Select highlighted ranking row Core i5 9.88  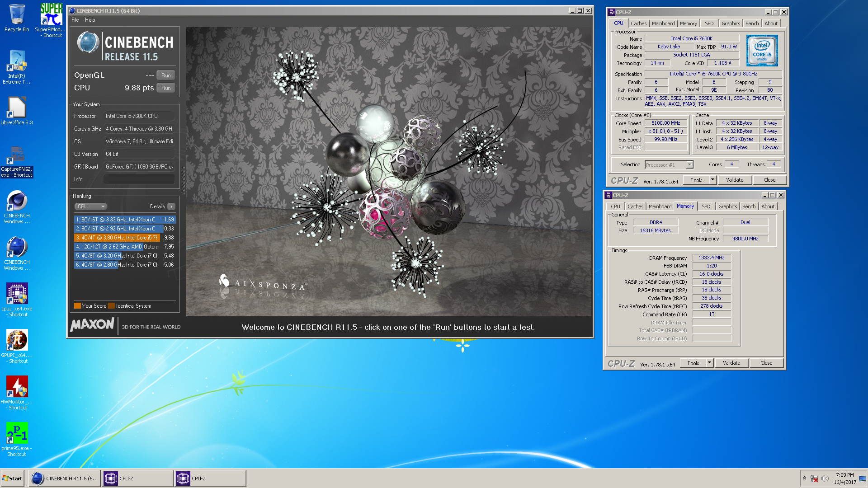coord(125,238)
